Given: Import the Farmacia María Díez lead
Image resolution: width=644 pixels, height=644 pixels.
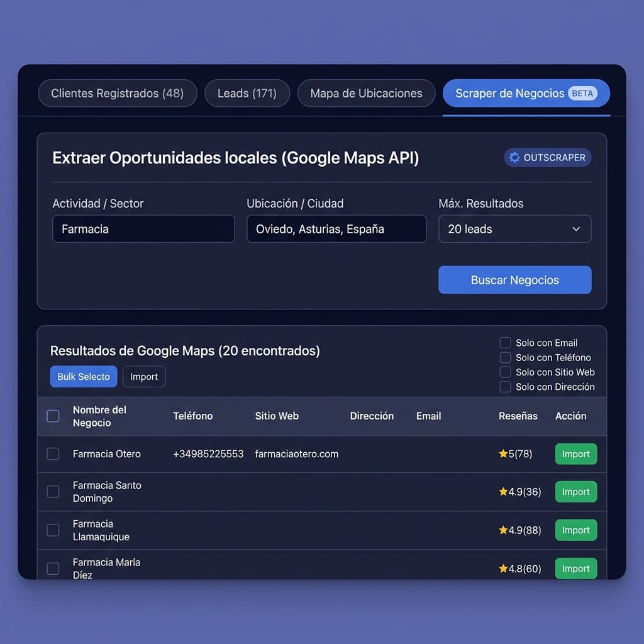Looking at the screenshot, I should (576, 569).
